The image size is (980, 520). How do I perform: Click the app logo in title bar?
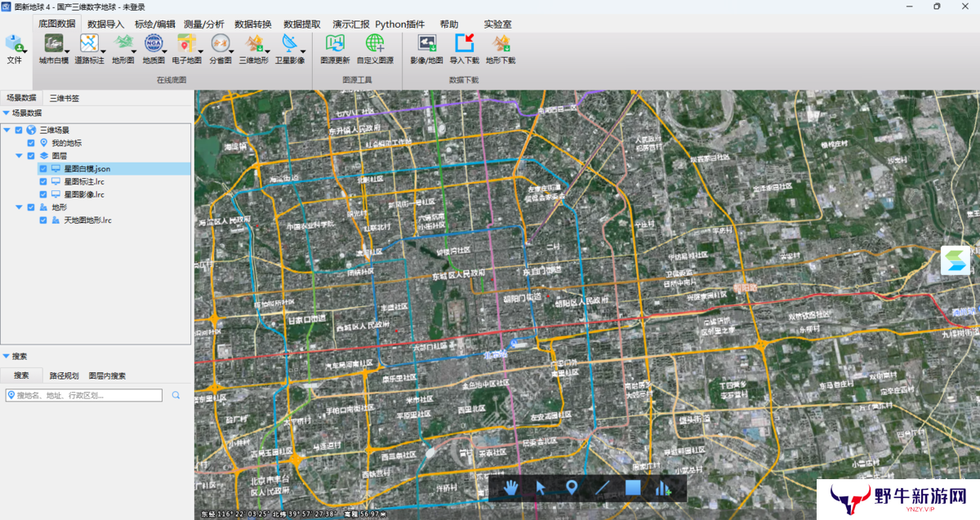(x=7, y=7)
